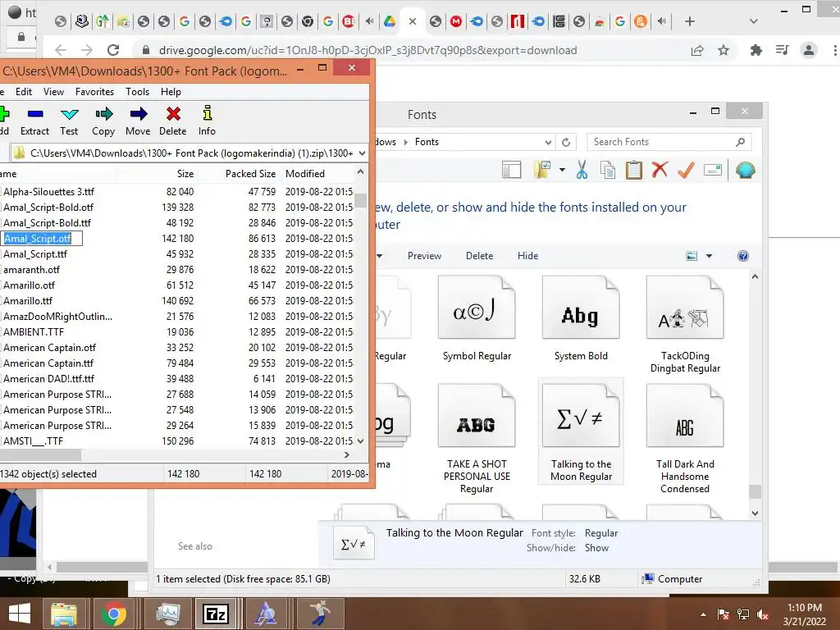The width and height of the screenshot is (840, 630).
Task: Select Tall Dark And Handsome Condensed font
Action: point(685,440)
